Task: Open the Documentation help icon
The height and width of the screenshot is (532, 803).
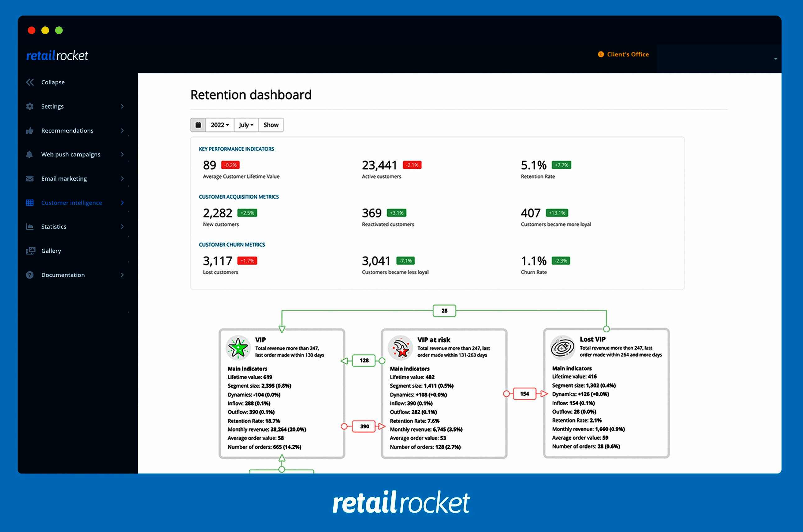Action: click(30, 275)
